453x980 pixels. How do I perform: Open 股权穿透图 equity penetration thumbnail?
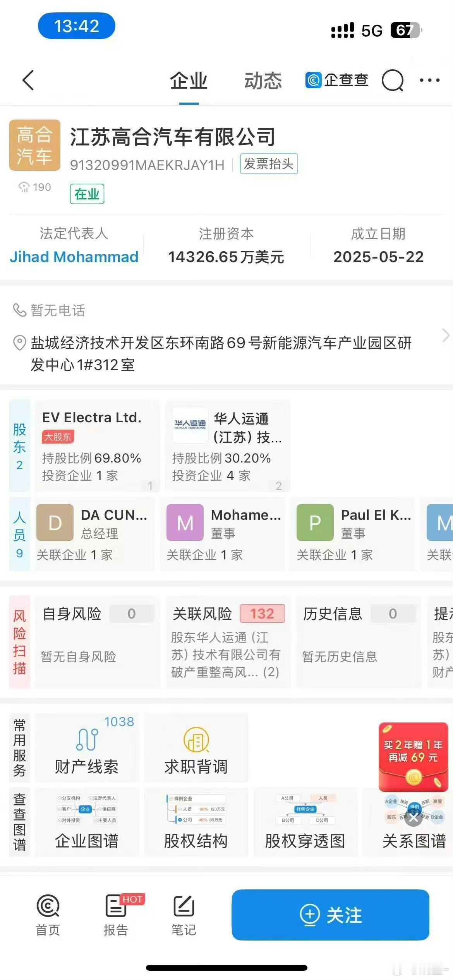pyautogui.click(x=305, y=822)
